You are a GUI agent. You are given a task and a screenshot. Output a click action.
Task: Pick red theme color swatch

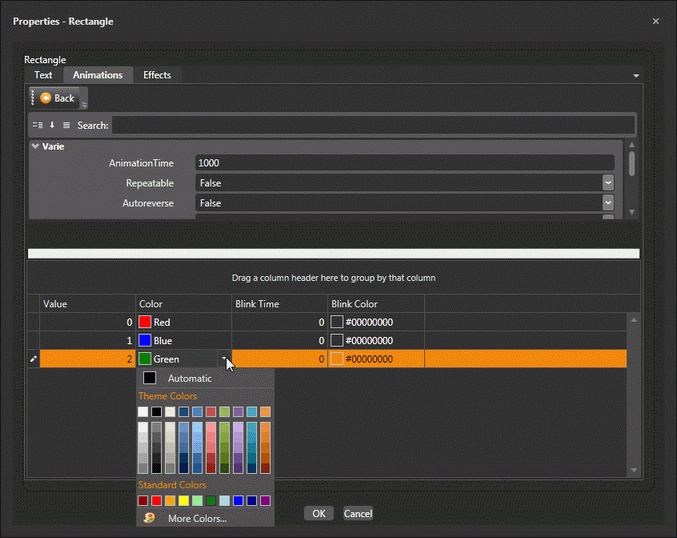point(211,411)
